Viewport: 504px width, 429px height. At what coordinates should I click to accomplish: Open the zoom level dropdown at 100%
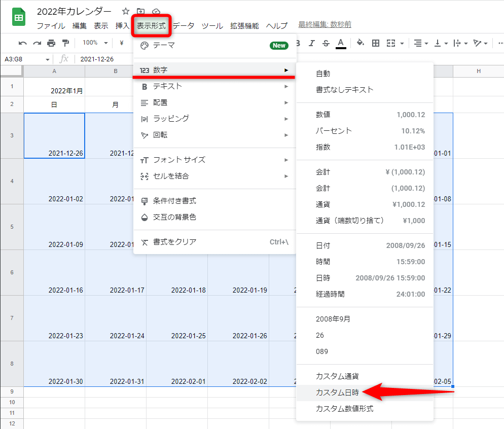pos(95,43)
